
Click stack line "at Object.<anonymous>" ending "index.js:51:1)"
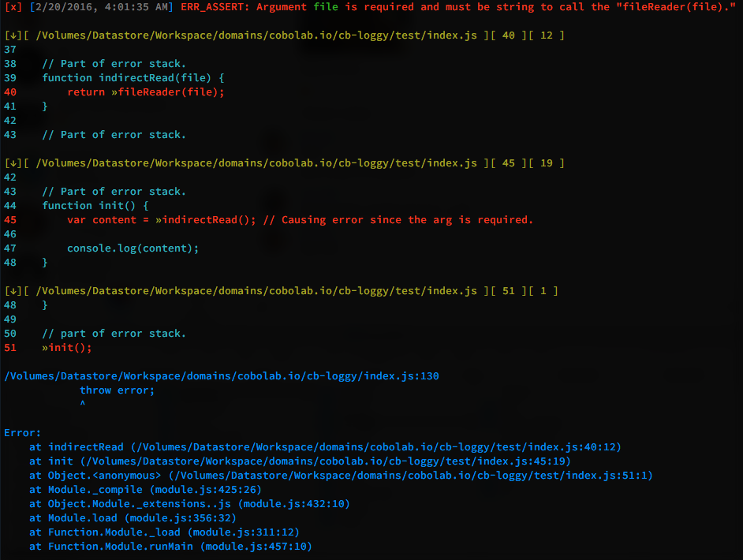pyautogui.click(x=342, y=476)
